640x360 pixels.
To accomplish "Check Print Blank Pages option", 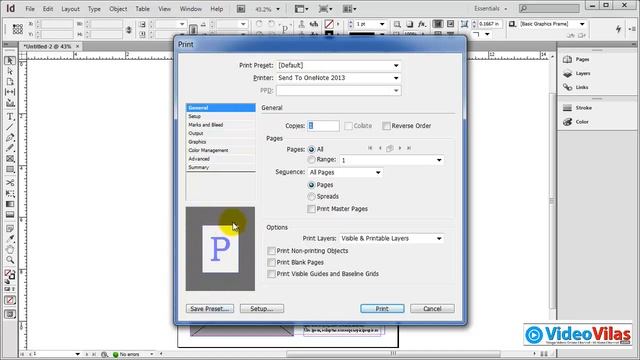I will click(271, 262).
